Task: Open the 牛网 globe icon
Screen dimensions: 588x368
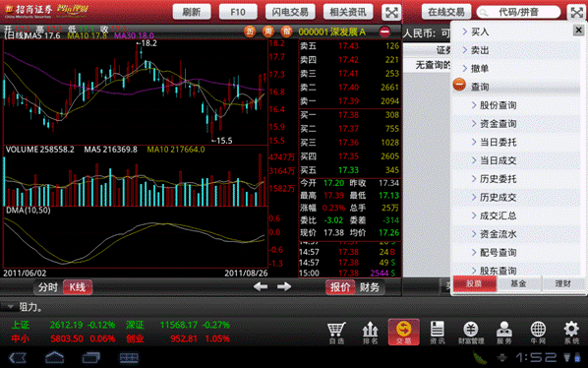Action: (538, 333)
